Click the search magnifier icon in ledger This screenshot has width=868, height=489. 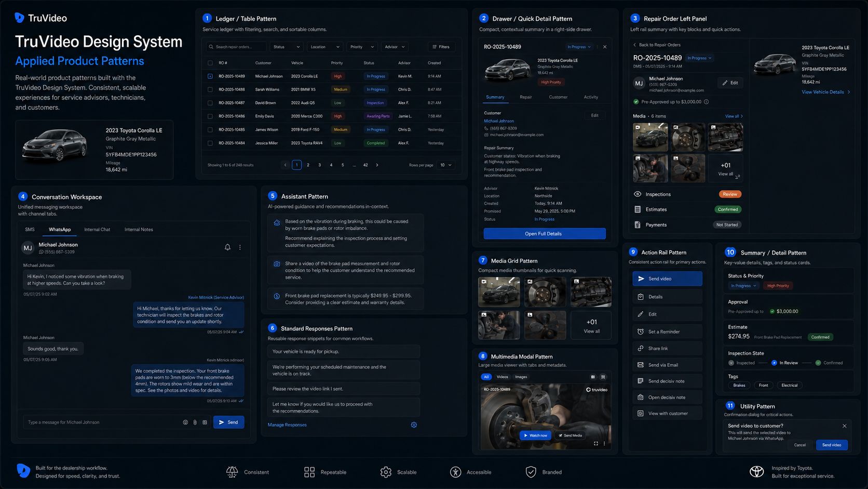point(211,47)
